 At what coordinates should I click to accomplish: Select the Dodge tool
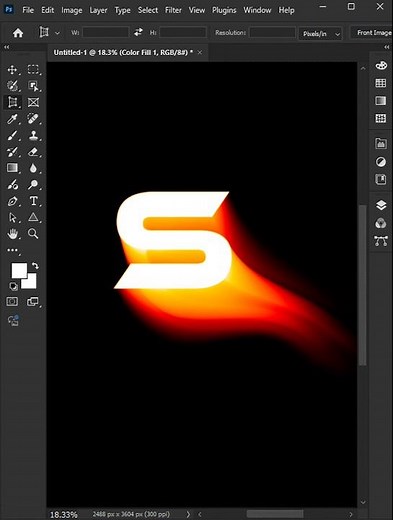(33, 184)
